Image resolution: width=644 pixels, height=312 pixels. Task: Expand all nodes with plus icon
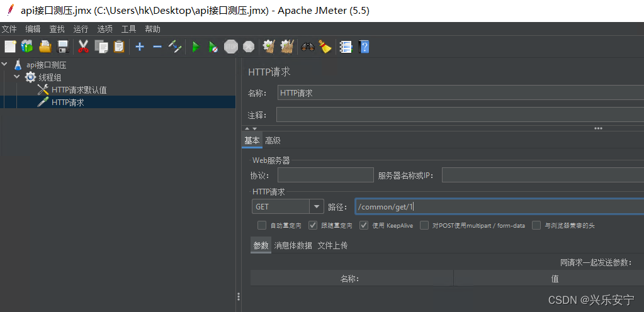(x=140, y=47)
